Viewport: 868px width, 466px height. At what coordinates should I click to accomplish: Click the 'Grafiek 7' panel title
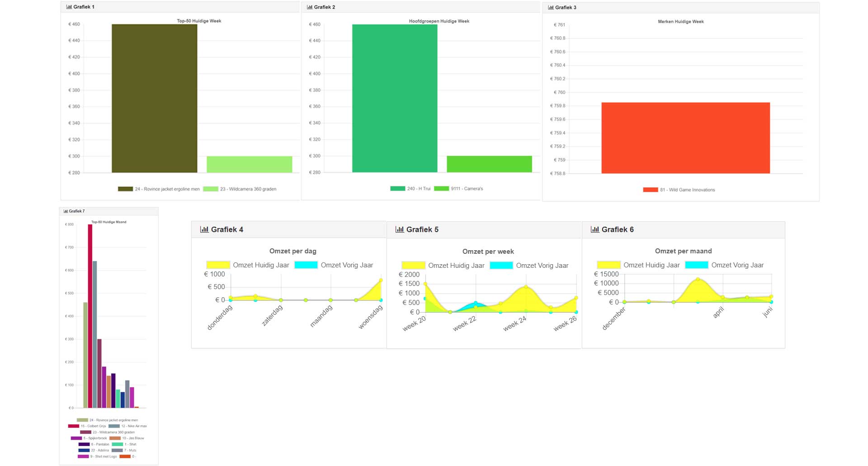[76, 211]
